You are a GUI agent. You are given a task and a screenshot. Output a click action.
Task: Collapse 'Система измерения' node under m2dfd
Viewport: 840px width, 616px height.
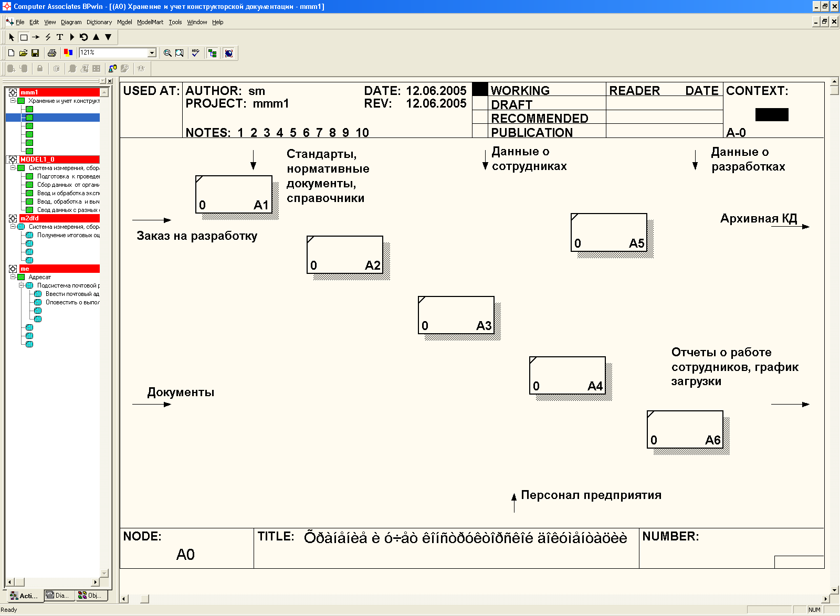pyautogui.click(x=13, y=227)
